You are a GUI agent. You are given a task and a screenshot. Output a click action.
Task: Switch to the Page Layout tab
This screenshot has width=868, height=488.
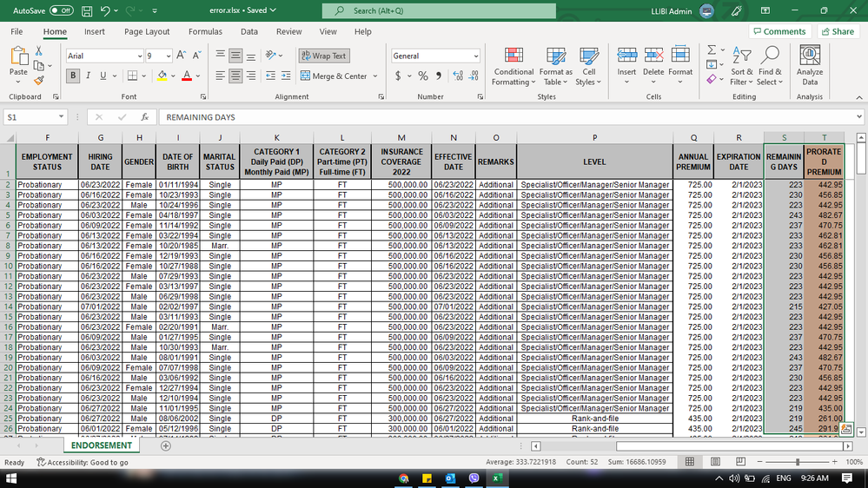(147, 31)
